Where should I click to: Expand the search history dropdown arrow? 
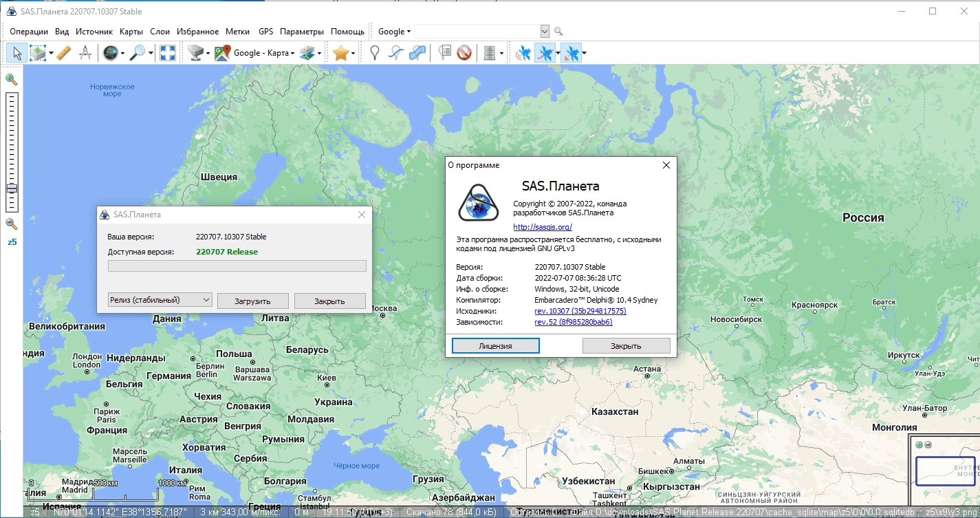coord(545,32)
